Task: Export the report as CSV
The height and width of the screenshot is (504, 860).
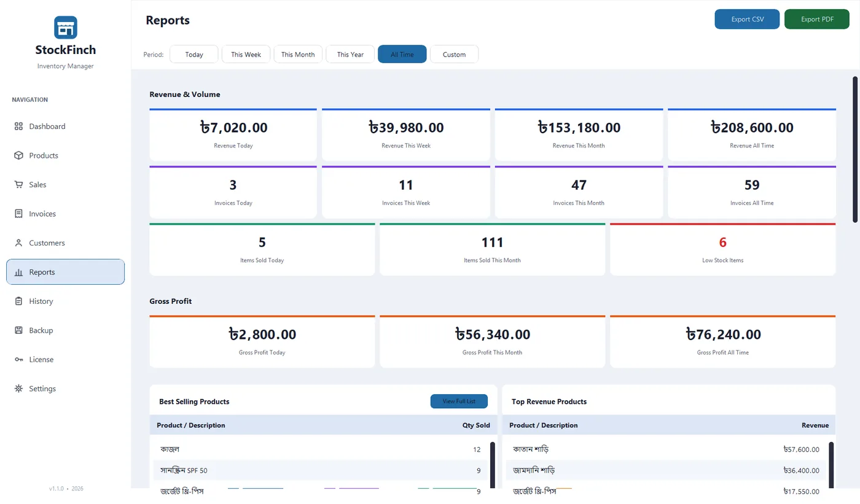Action: click(747, 19)
